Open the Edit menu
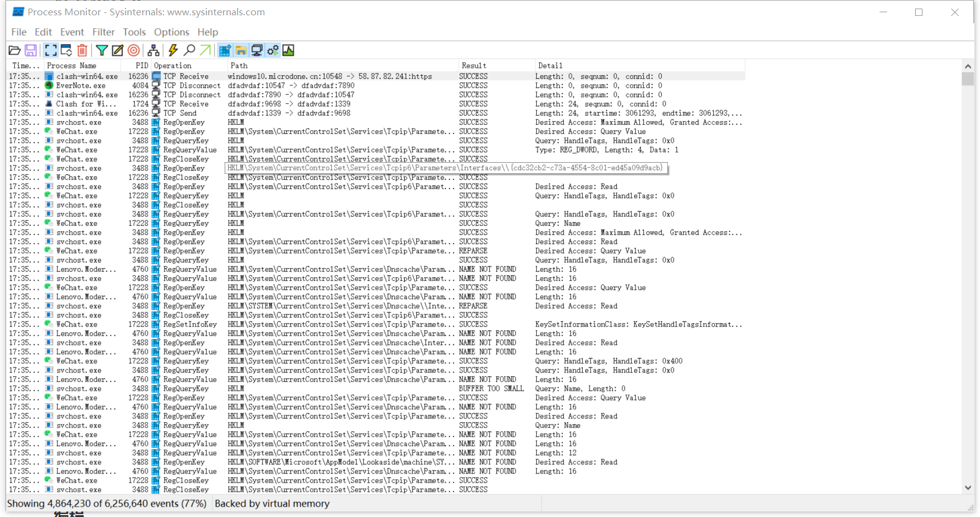 coord(43,32)
